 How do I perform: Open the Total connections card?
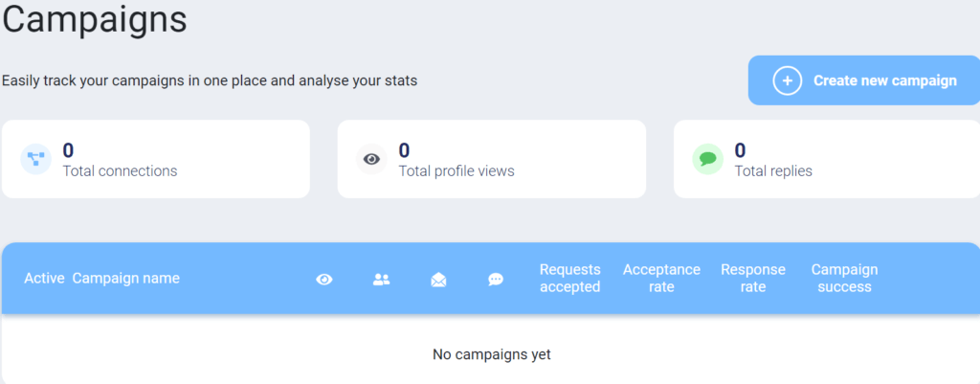tap(156, 159)
